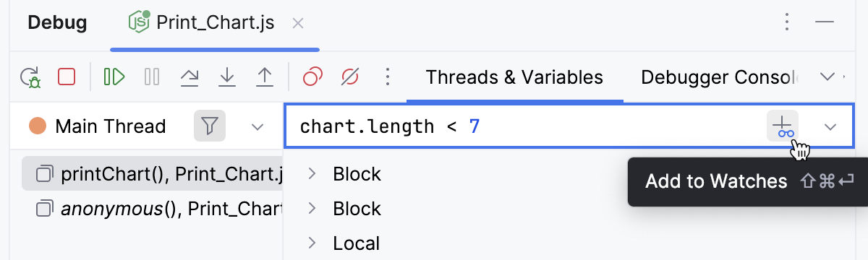Step over the current line
Screen dimensions: 868x260
(190, 77)
